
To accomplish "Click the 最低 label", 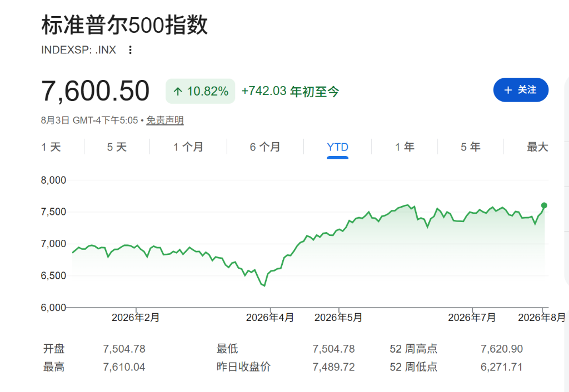I will coord(227,349).
